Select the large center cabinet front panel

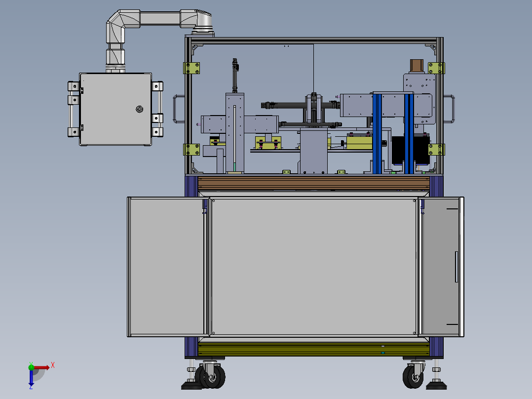(x=313, y=267)
